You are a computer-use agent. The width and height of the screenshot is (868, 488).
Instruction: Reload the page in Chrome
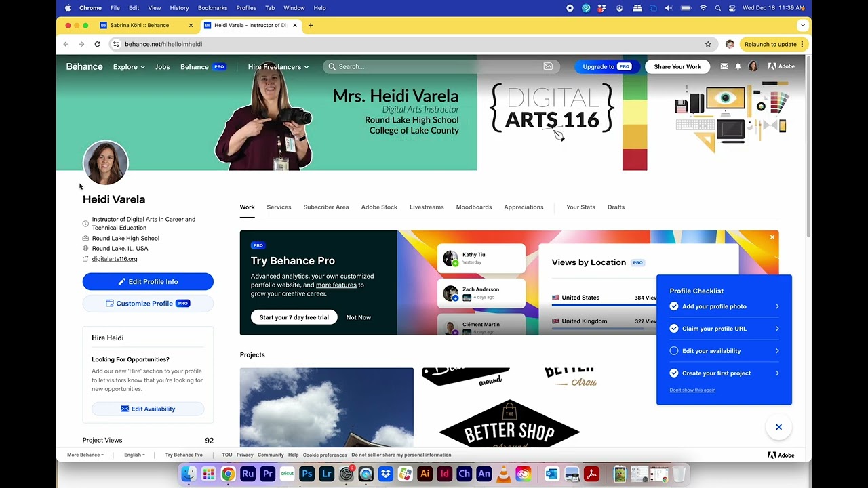pyautogui.click(x=97, y=44)
